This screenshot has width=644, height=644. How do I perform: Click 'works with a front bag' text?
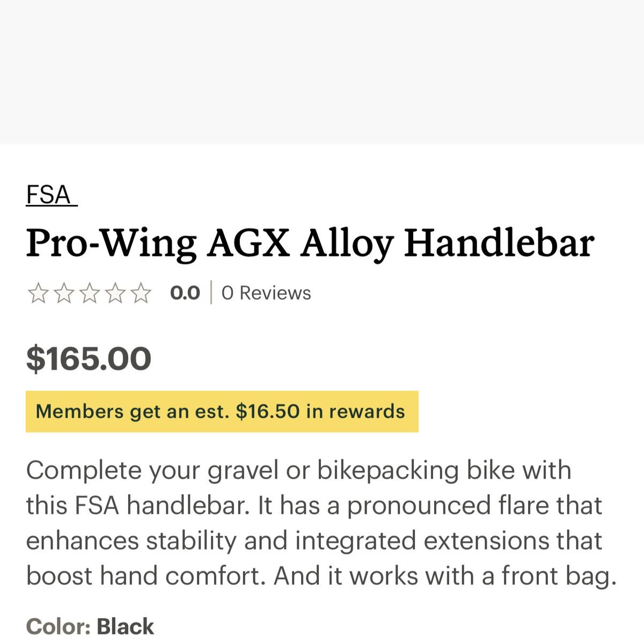click(480, 576)
